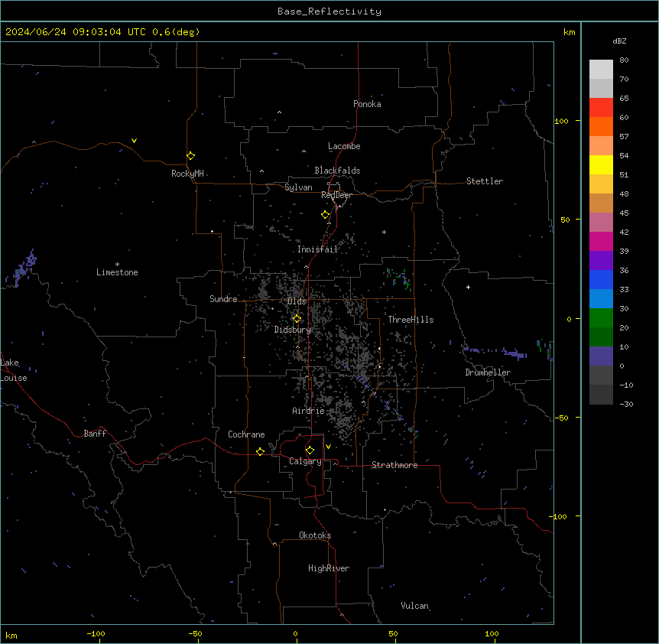Click the 80 value at top of legend
This screenshot has width=659, height=644.
point(624,60)
